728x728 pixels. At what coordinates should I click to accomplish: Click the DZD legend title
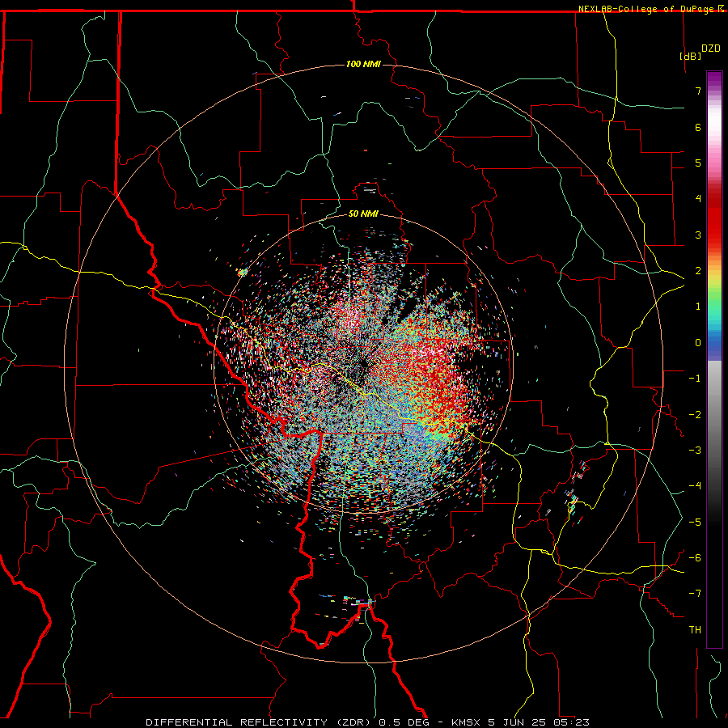(x=711, y=49)
